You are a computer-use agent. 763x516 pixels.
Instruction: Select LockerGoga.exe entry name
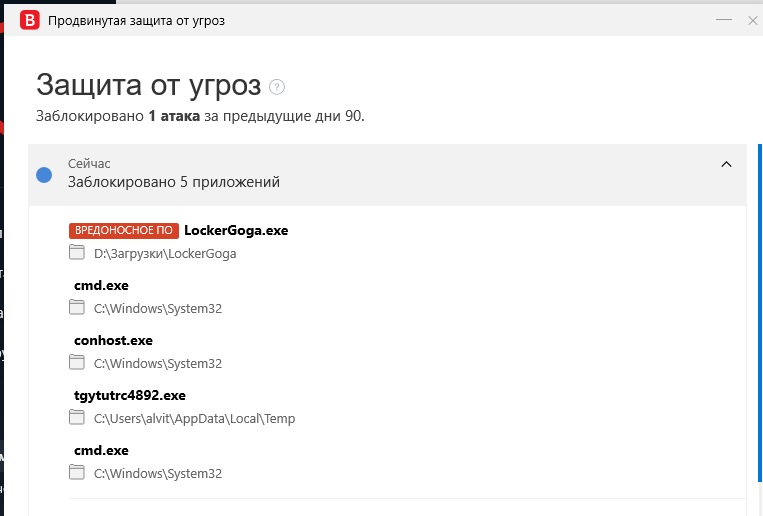coord(236,230)
